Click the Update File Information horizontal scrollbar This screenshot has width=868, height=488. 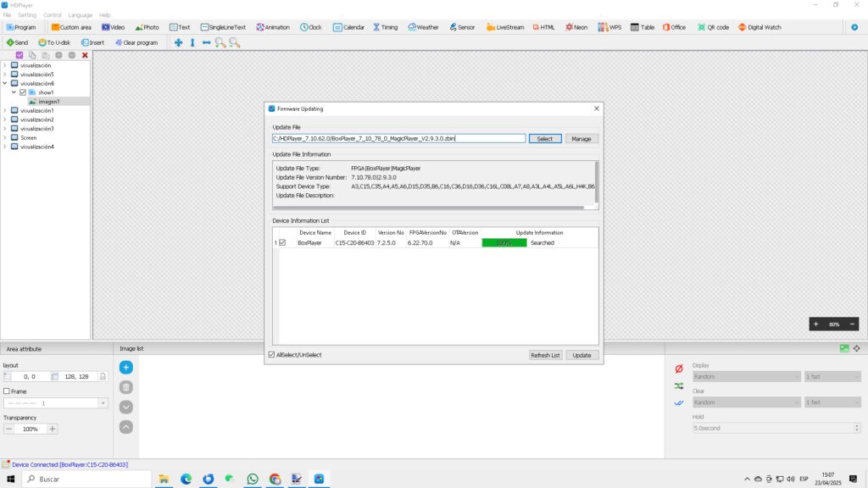point(428,208)
